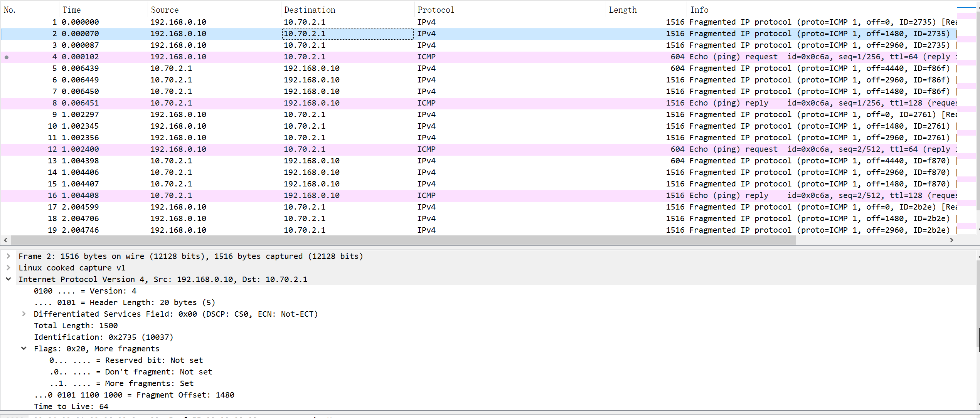The width and height of the screenshot is (980, 418).
Task: Select packet 8 Echo reply seq=1/256
Action: tap(478, 103)
